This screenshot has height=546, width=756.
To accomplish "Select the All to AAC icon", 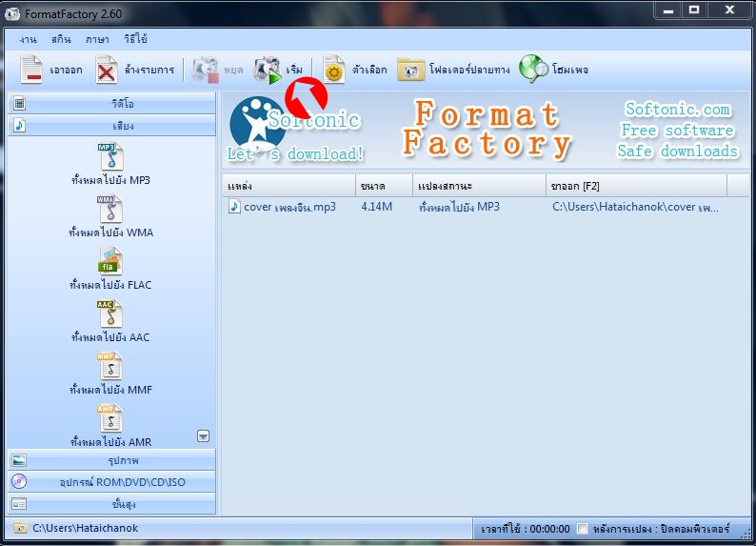I will click(110, 313).
